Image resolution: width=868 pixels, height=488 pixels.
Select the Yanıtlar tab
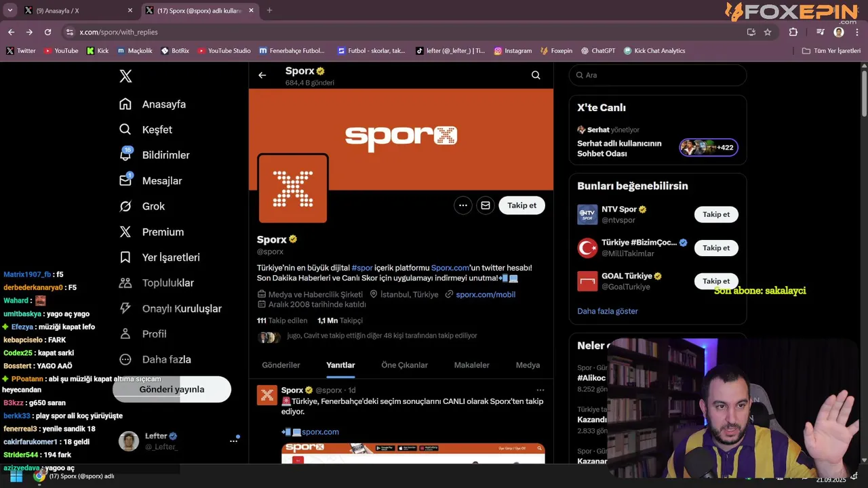click(x=340, y=365)
